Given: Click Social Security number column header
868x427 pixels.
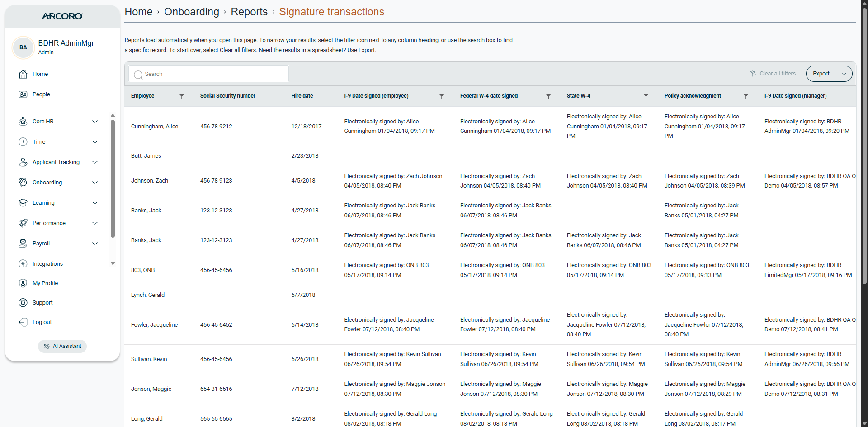Looking at the screenshot, I should pos(228,96).
